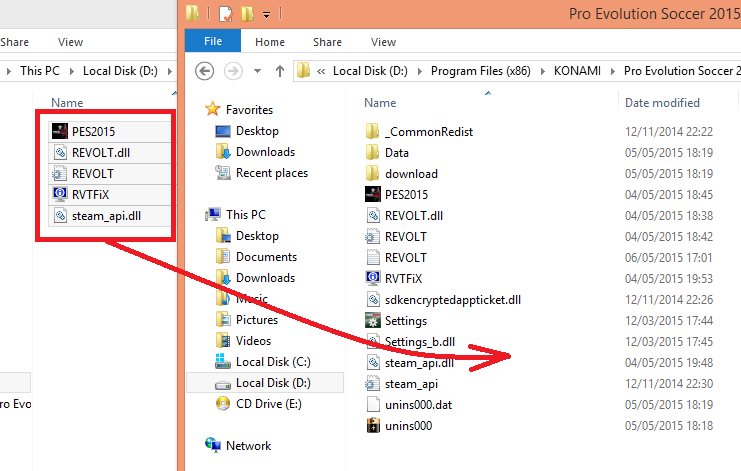Viewport: 741px width, 471px height.
Task: Click New folder icon in quick access toolbar
Action: pyautogui.click(x=247, y=14)
